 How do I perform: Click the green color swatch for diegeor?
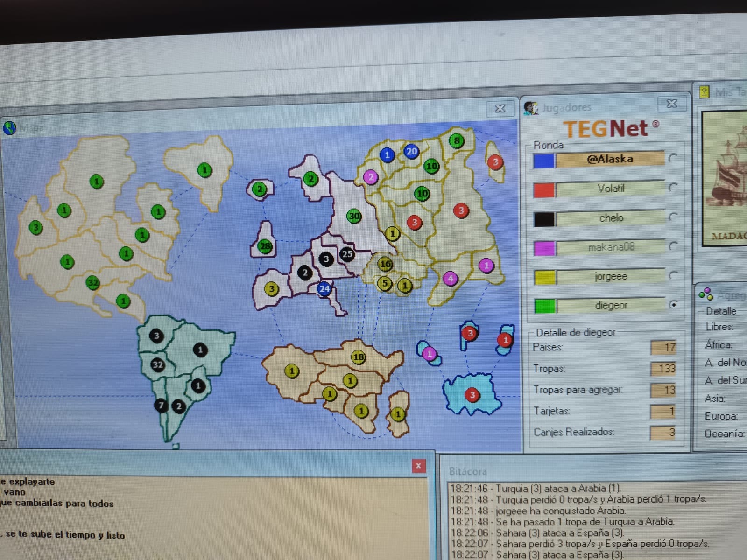(x=544, y=306)
